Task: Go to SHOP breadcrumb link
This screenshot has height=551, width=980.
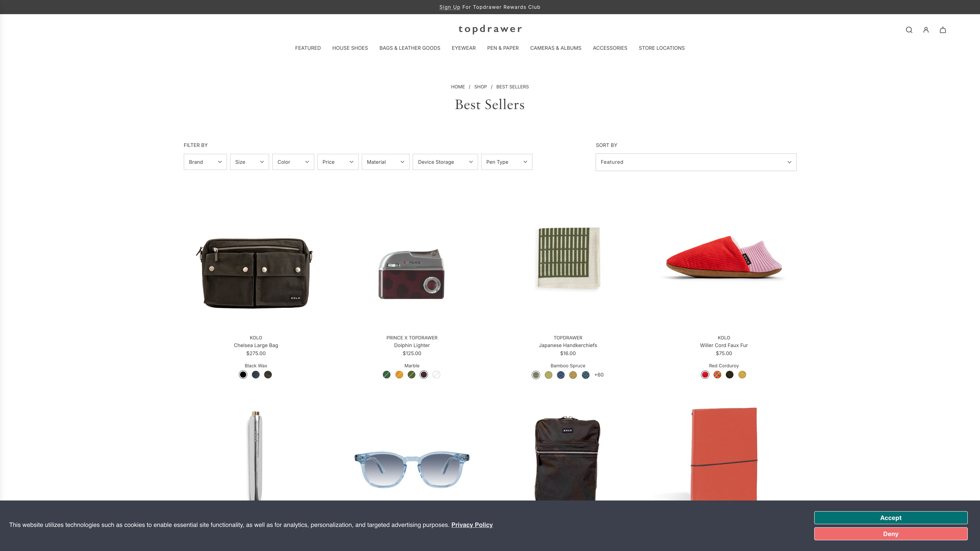Action: click(480, 87)
